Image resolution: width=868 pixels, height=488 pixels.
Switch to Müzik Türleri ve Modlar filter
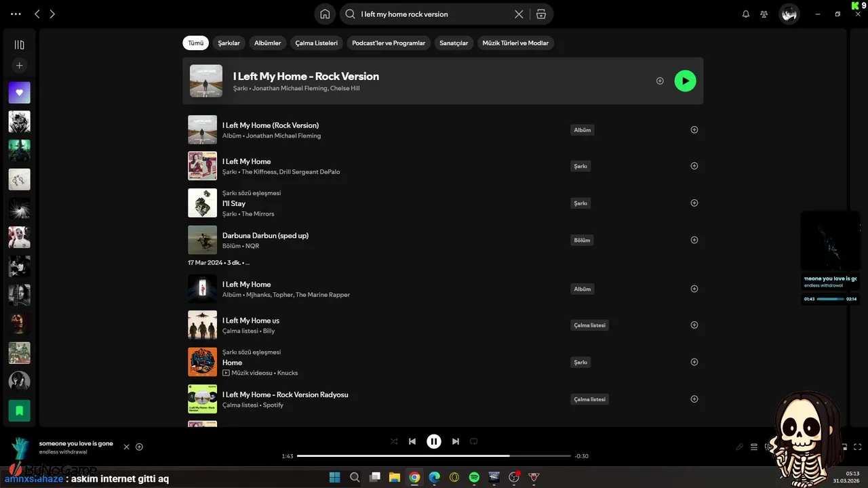click(515, 43)
